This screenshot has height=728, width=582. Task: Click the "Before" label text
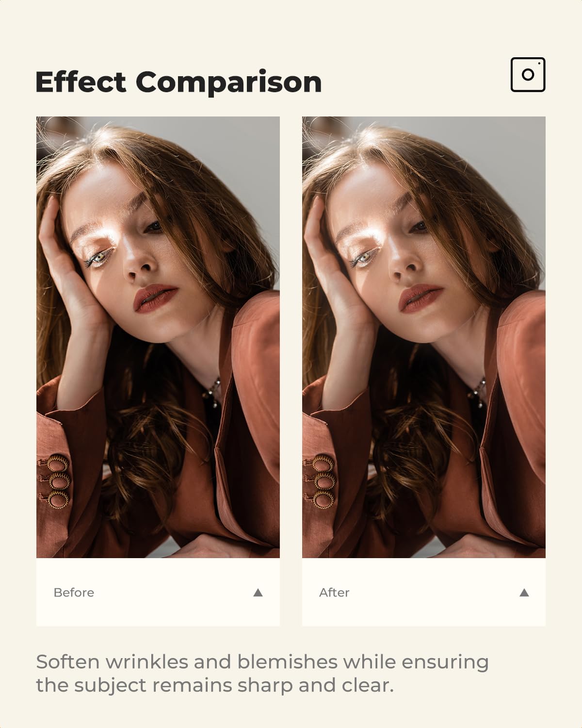tap(74, 593)
